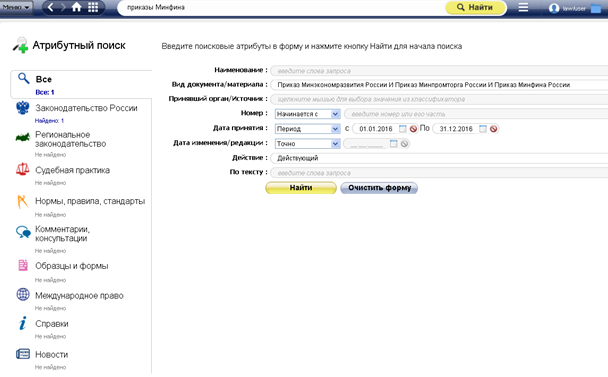Click the Вид документа/материала field

(x=439, y=85)
